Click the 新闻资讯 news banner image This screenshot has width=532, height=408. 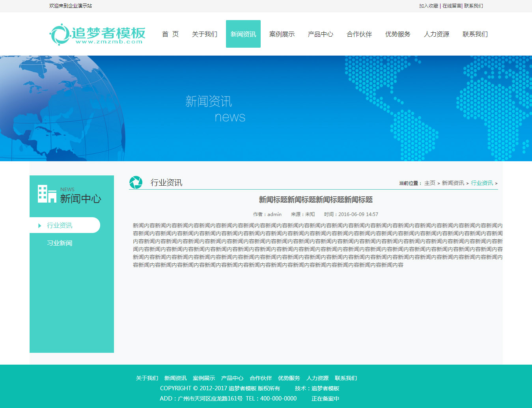266,108
